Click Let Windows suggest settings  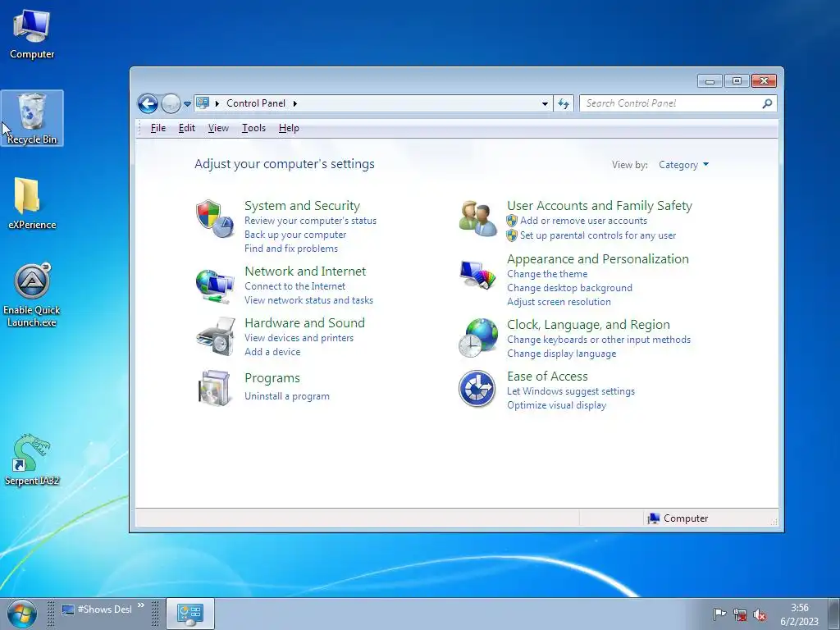tap(571, 391)
